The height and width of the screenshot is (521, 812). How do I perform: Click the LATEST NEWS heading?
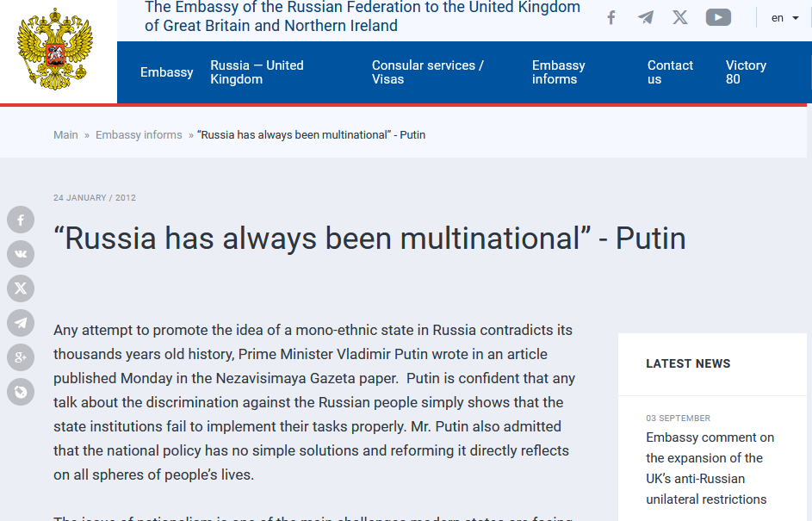click(688, 363)
